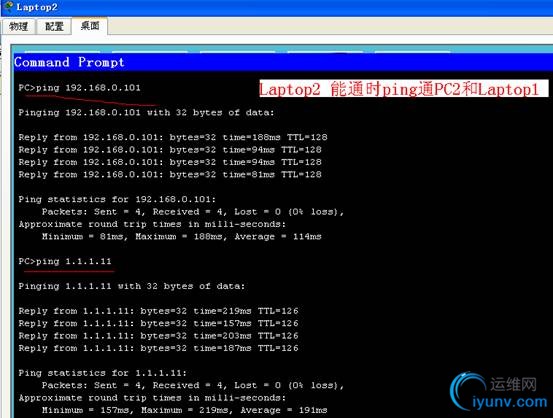Click the reply line with time=157ms
Image resolution: width=553 pixels, height=418 pixels.
coord(158,323)
